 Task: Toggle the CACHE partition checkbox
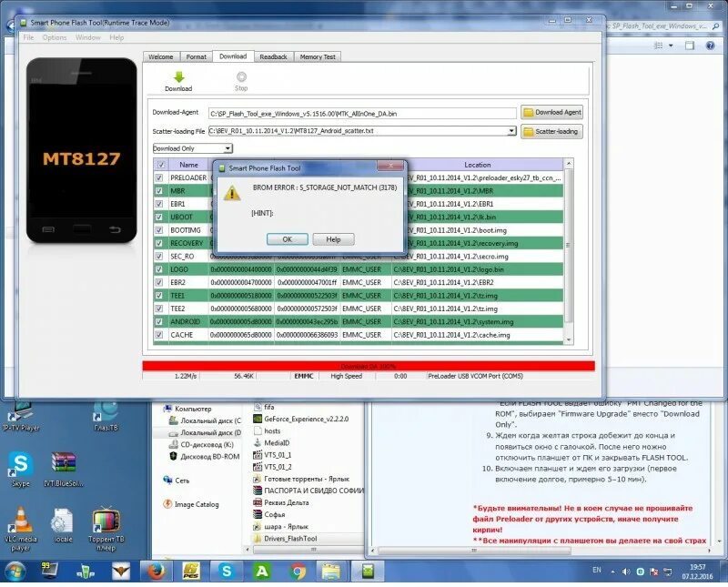[159, 334]
